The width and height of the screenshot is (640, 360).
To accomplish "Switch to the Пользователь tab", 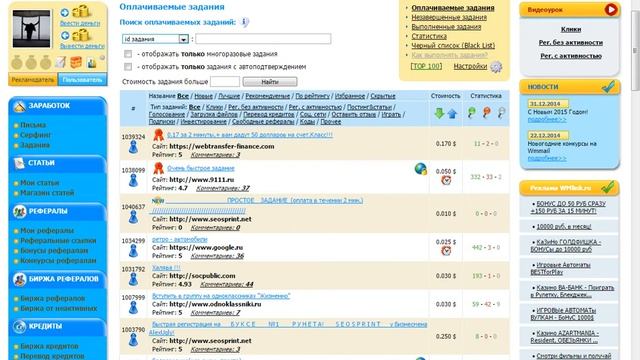I will point(82,80).
